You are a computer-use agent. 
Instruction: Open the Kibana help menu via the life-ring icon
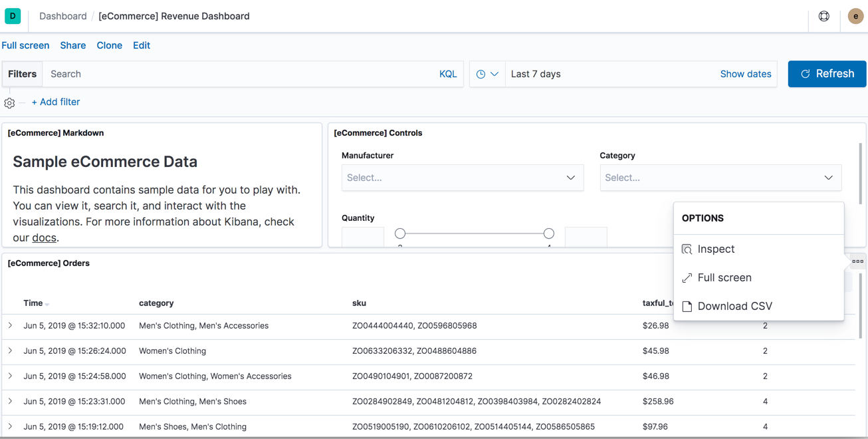824,15
